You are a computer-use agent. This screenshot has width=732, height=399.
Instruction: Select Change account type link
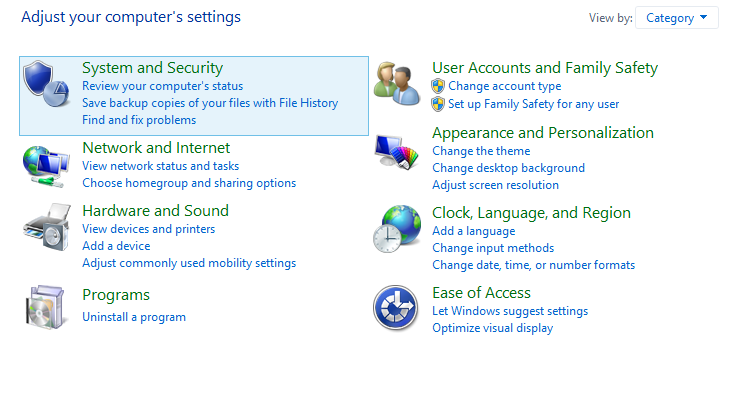[x=505, y=86]
